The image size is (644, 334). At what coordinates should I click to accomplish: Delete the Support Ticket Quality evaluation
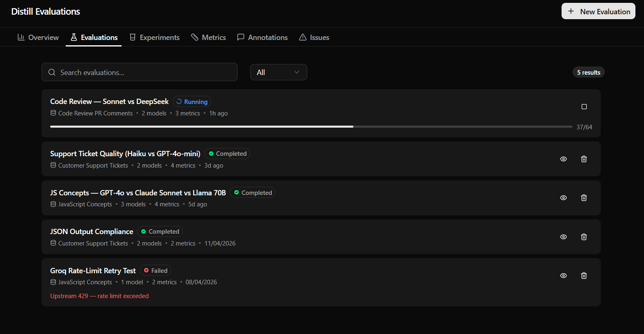tap(584, 159)
